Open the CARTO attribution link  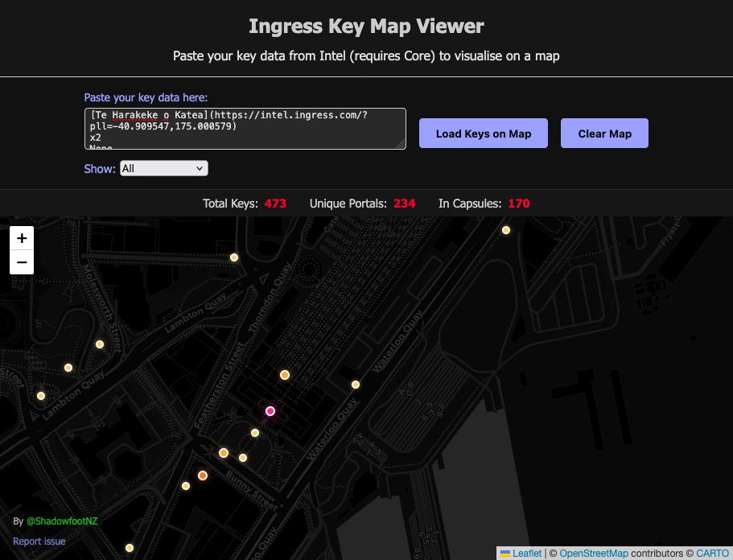[712, 554]
